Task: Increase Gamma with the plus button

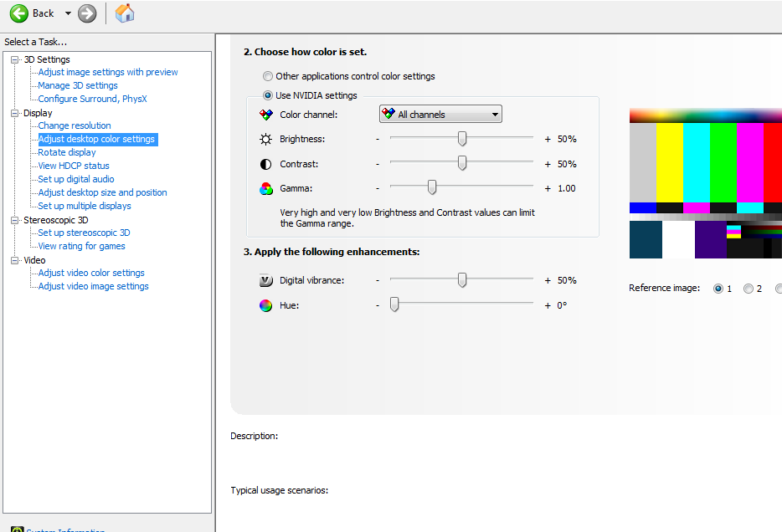Action: pyautogui.click(x=548, y=188)
